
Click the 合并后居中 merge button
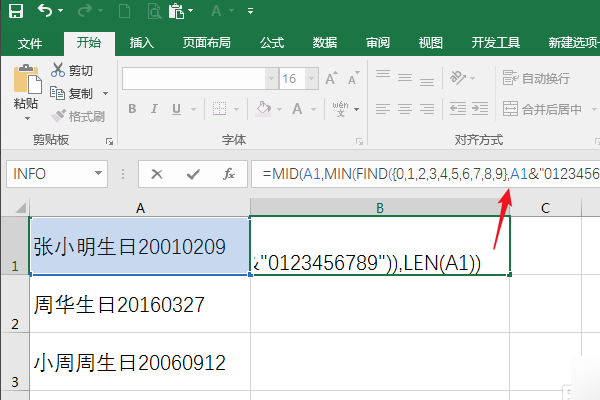tap(542, 109)
